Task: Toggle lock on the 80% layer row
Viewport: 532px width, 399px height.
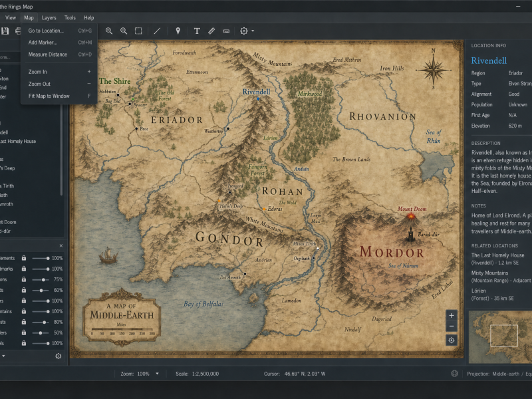Action: click(24, 322)
